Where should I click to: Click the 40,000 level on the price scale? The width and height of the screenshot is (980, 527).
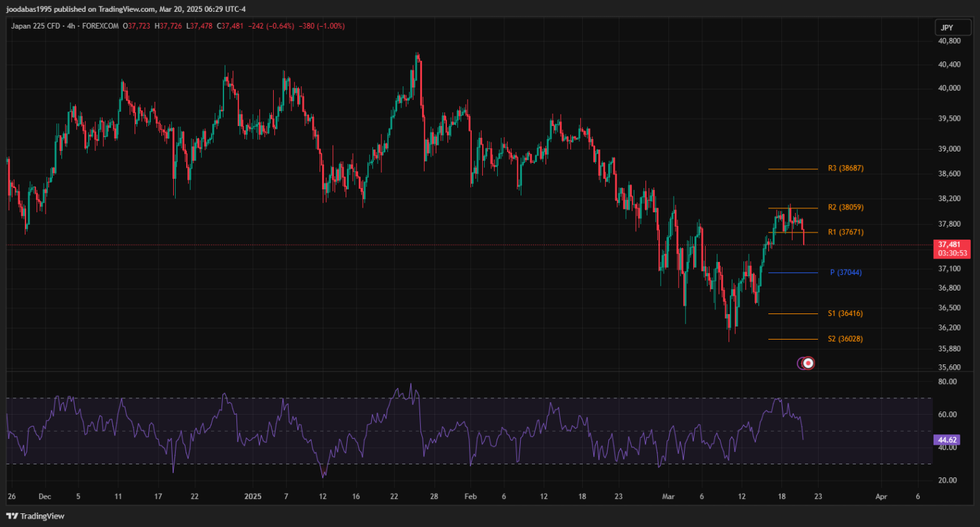949,88
